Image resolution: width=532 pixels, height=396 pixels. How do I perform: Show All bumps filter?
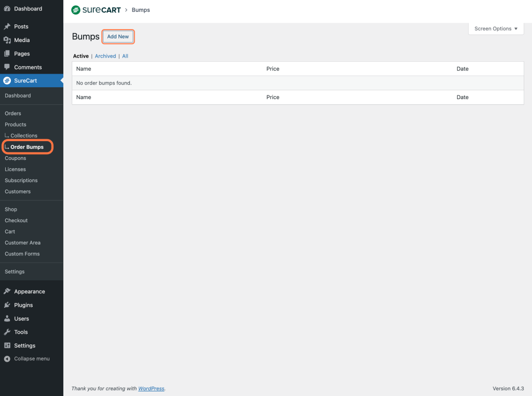point(125,56)
